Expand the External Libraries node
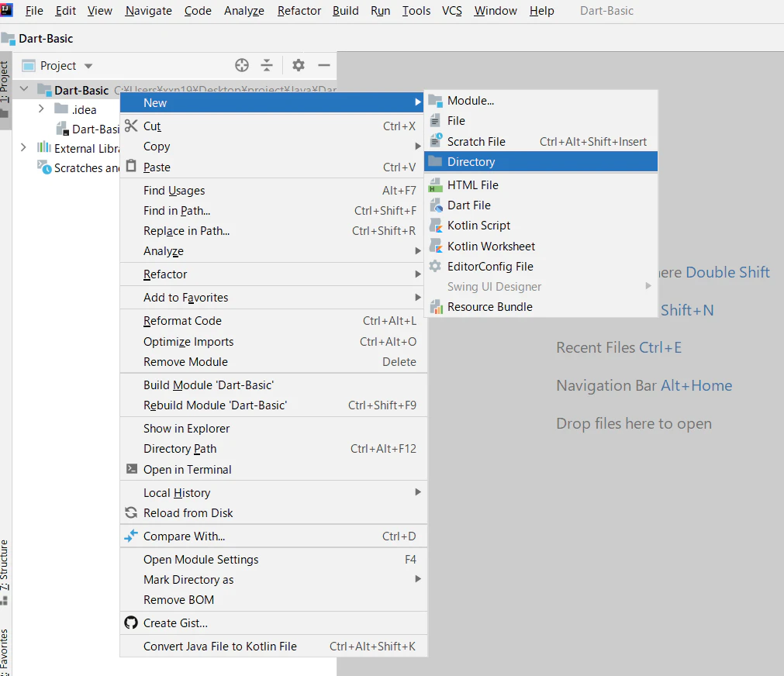Screen dimensions: 784x676 pos(23,147)
